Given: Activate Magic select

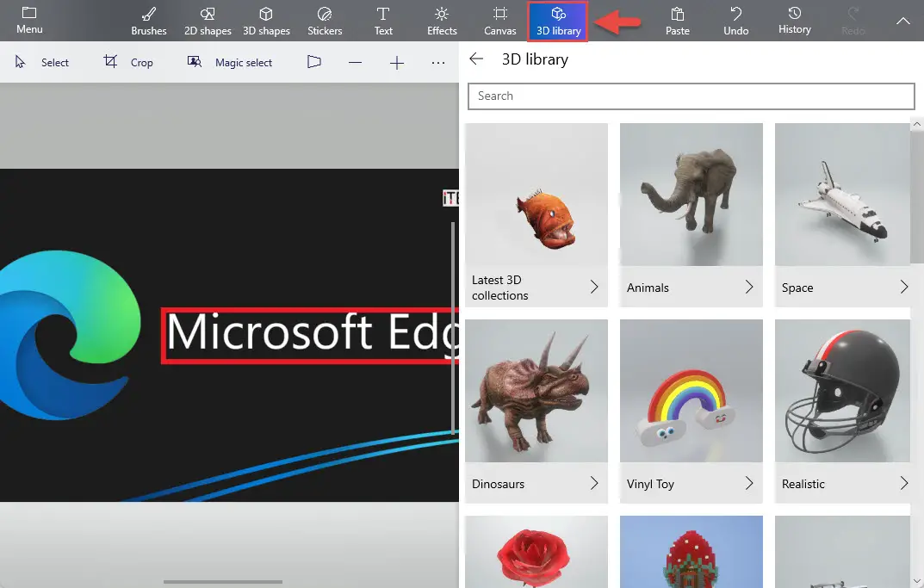Looking at the screenshot, I should [230, 63].
